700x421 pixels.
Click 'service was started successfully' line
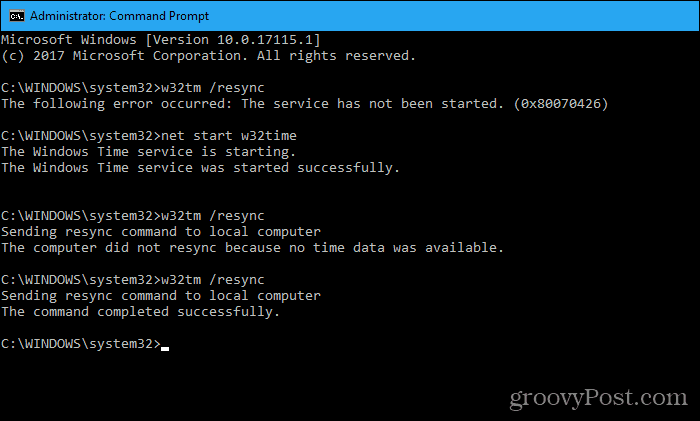click(200, 168)
